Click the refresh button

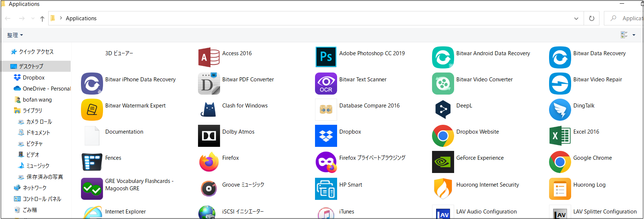click(592, 18)
